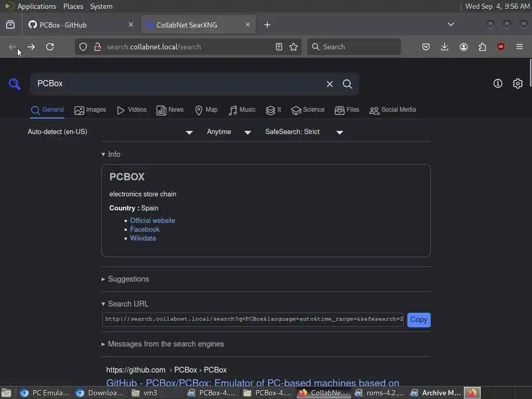Open the PCBOX Official website link
532x399 pixels.
pyautogui.click(x=153, y=220)
